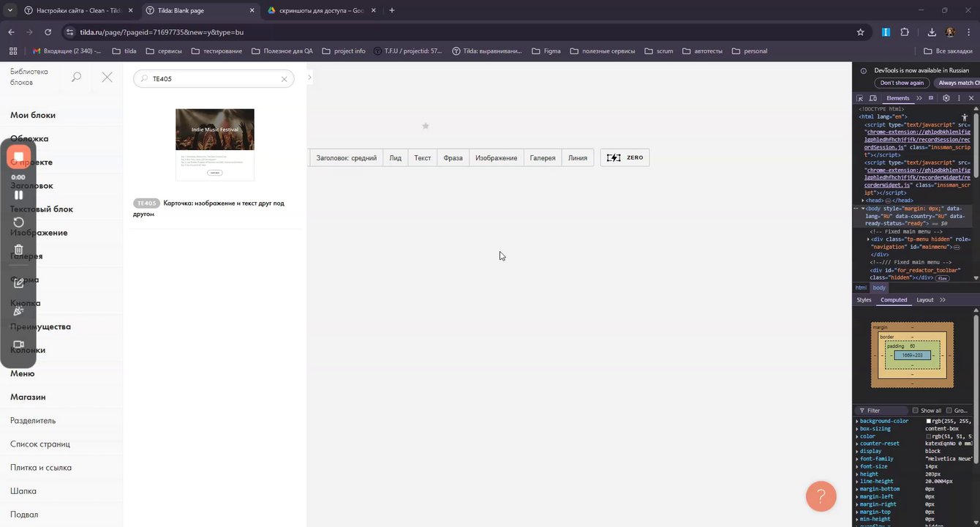The width and height of the screenshot is (980, 527).
Task: Select TE405 card block thumbnail
Action: click(x=215, y=144)
